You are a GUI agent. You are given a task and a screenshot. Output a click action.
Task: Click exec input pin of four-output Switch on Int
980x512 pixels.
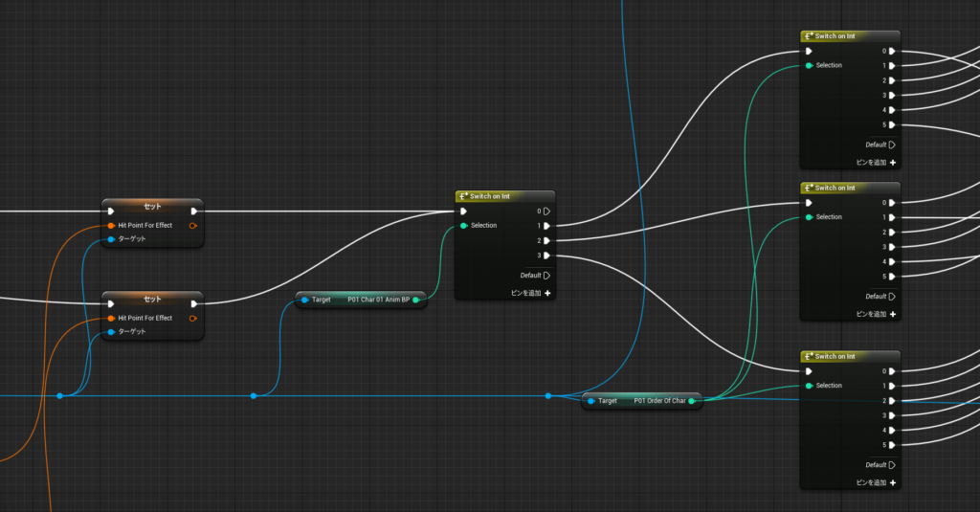(463, 211)
